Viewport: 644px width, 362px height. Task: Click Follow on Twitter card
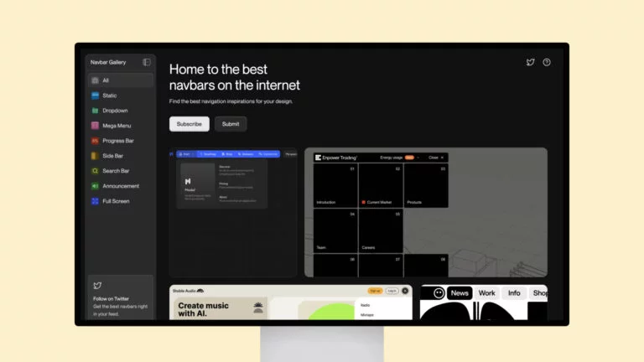[x=121, y=300]
